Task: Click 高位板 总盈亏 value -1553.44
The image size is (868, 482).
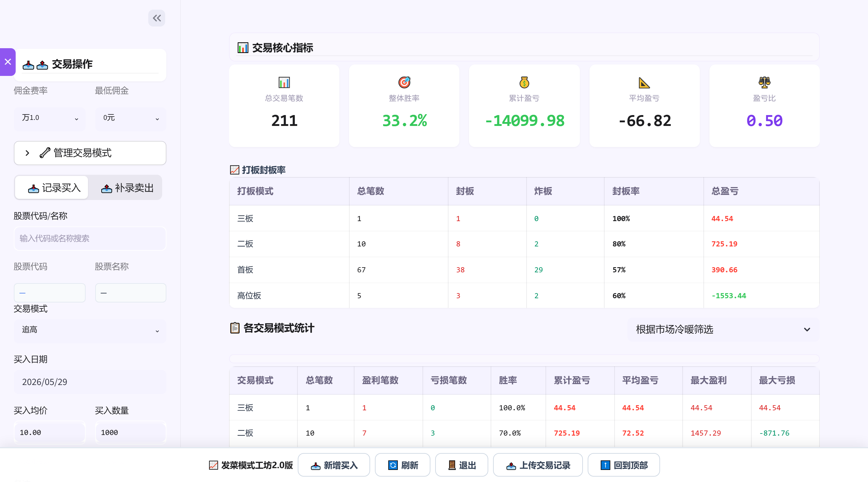Action: [x=728, y=296]
